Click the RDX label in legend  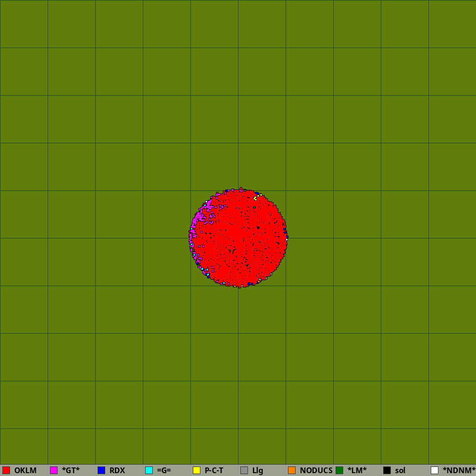pos(117,470)
